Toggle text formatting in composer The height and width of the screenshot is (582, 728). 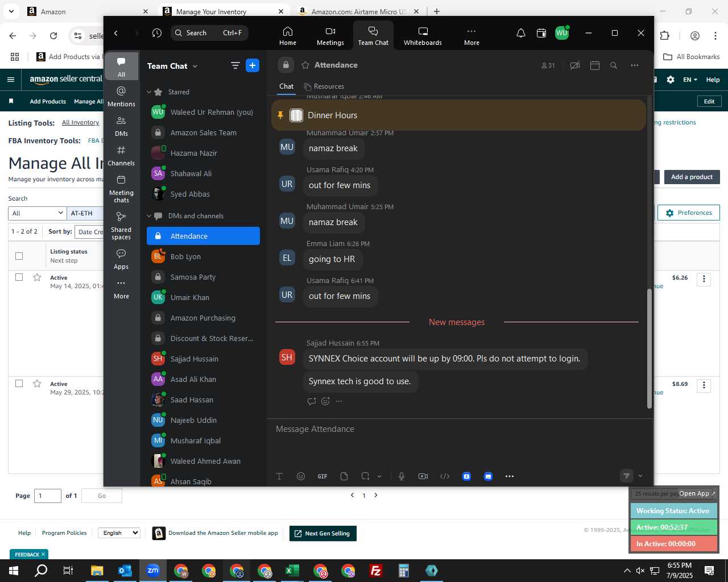[279, 476]
